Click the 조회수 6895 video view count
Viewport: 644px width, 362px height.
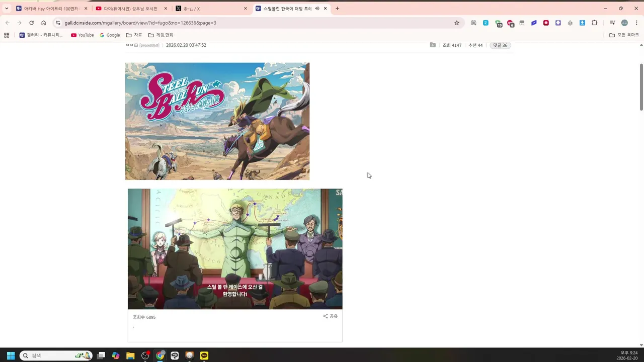click(x=144, y=317)
